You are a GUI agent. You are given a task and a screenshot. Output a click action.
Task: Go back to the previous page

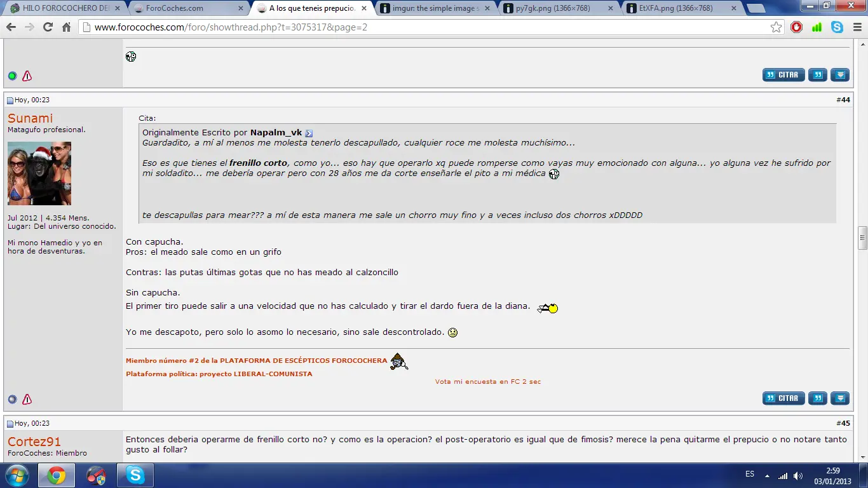[x=11, y=27]
